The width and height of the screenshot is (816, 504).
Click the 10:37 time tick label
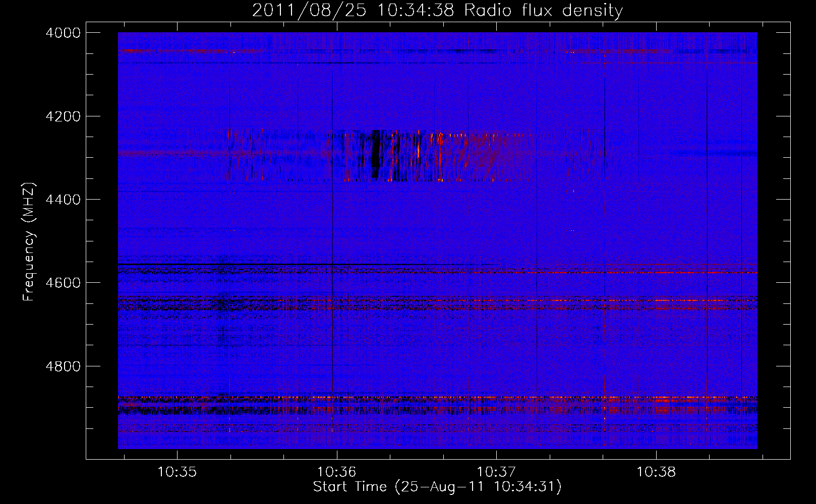(x=496, y=472)
